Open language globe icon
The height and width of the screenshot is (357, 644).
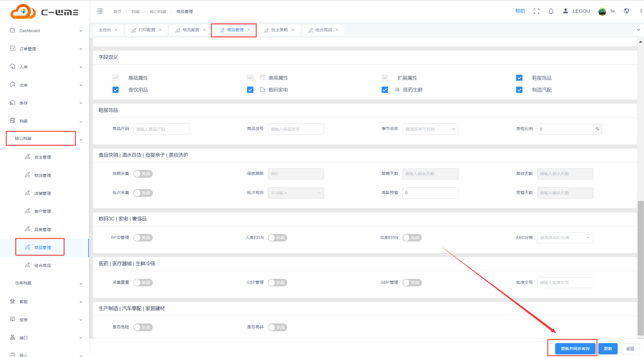tap(627, 11)
